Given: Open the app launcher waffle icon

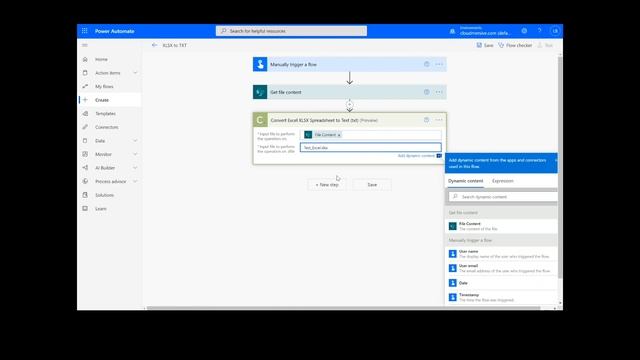Looking at the screenshot, I should (84, 31).
